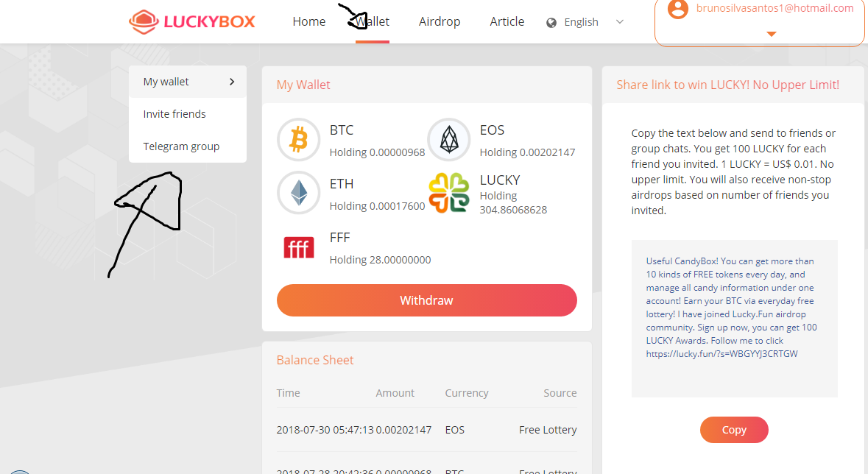
Task: Click the Currency column header
Action: click(x=467, y=393)
